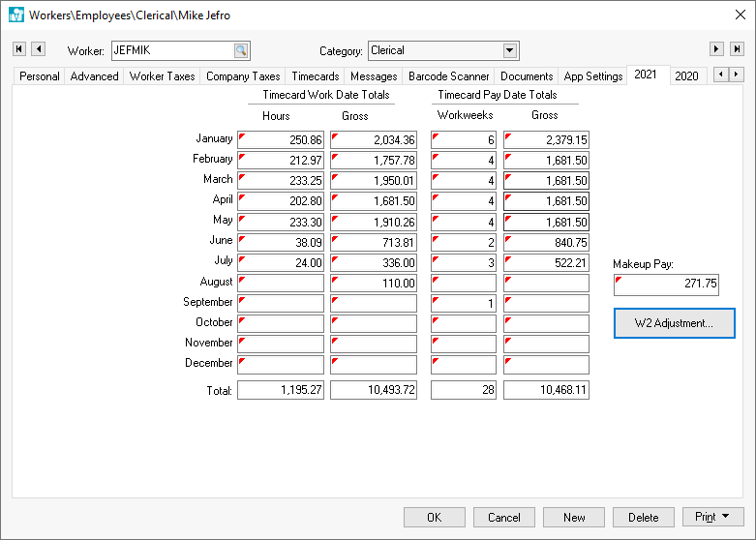The image size is (756, 540).
Task: Open the Print button dropdown menu
Action: tap(725, 517)
